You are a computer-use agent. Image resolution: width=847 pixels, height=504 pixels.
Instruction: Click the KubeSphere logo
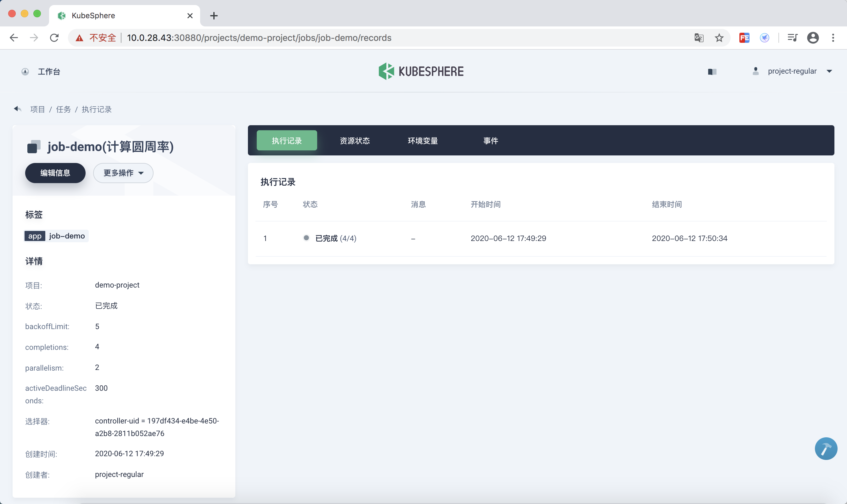[x=421, y=71]
